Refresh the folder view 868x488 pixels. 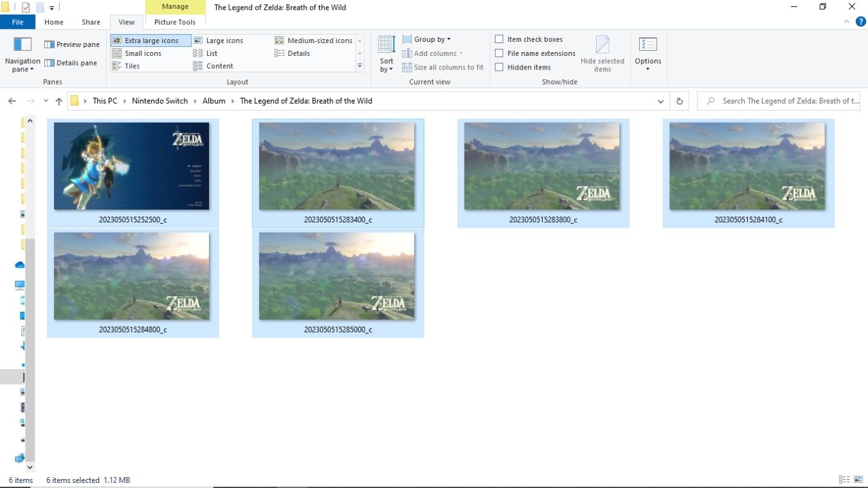(680, 101)
